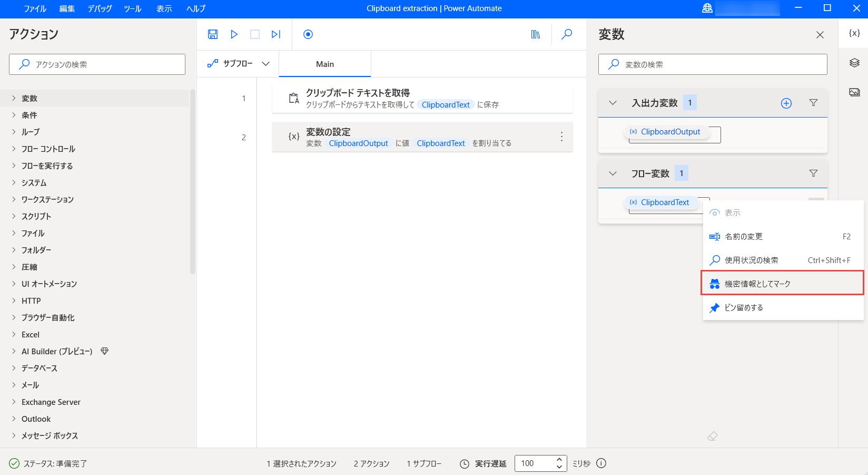Collapse the 入出力変数 section

pos(613,103)
